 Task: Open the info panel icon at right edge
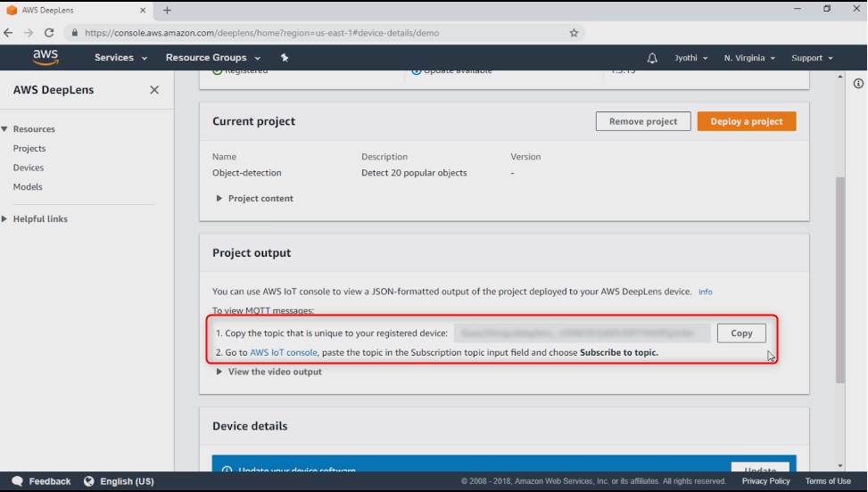coord(858,84)
